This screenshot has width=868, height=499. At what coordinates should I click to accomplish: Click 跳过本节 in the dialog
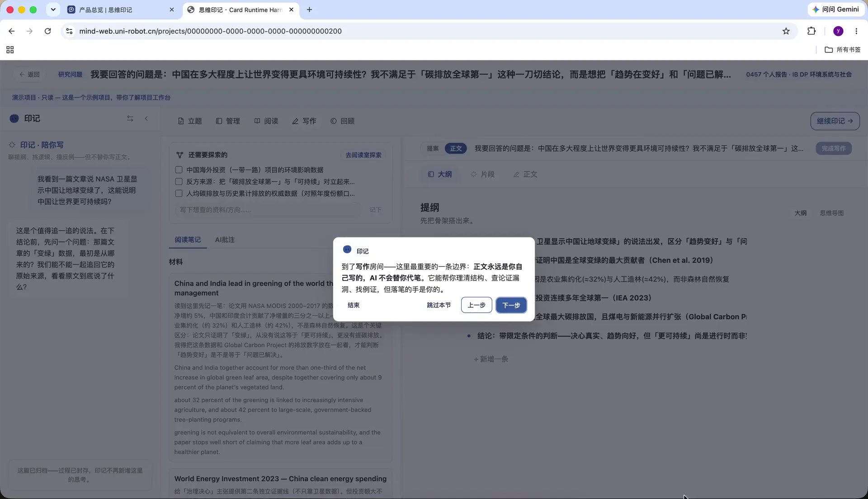439,305
